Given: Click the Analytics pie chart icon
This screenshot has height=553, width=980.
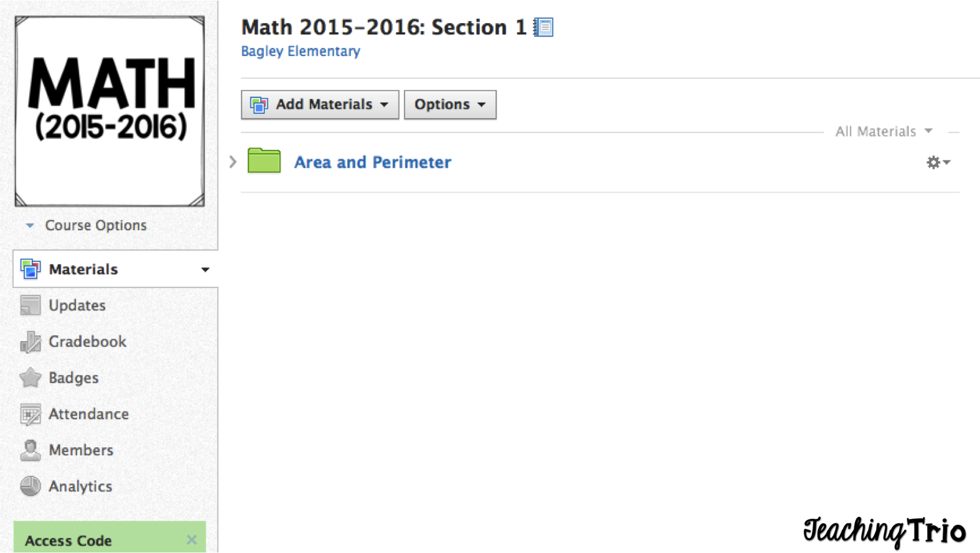Looking at the screenshot, I should (x=30, y=486).
